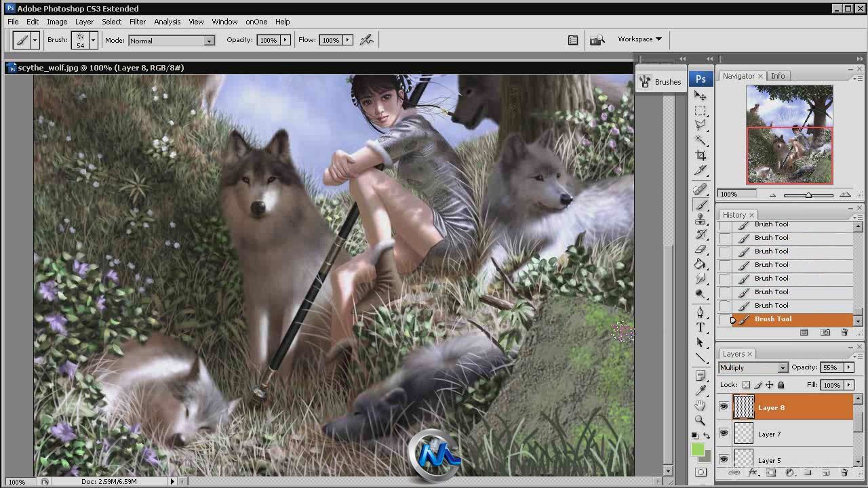The height and width of the screenshot is (488, 868).
Task: Open the Analysis menu
Action: pos(167,22)
